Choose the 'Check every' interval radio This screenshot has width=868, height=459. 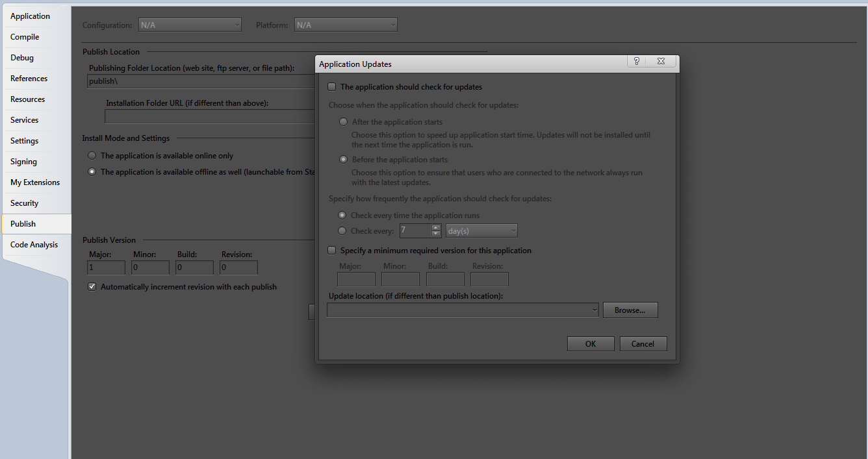point(342,231)
